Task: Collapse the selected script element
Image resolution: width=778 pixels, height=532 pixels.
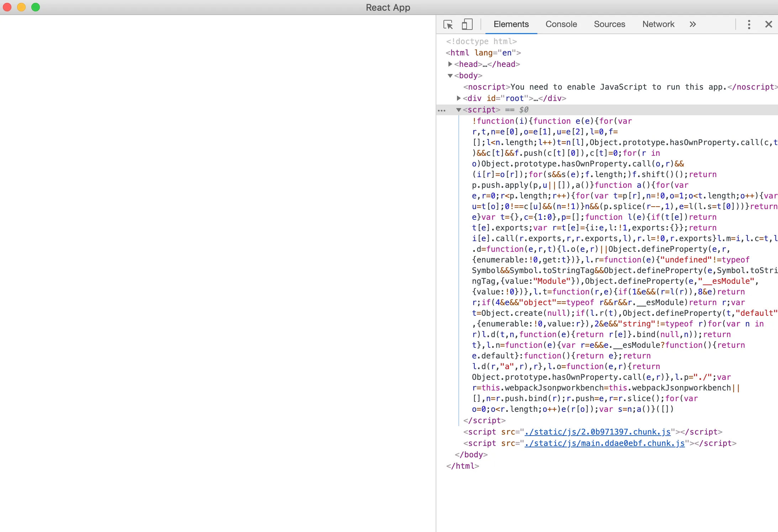Action: [x=459, y=110]
